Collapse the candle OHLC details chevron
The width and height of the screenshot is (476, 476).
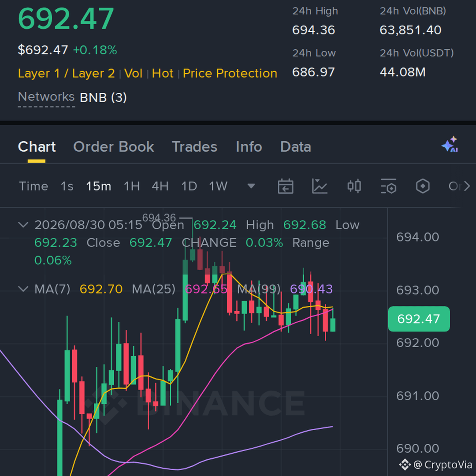click(x=23, y=225)
